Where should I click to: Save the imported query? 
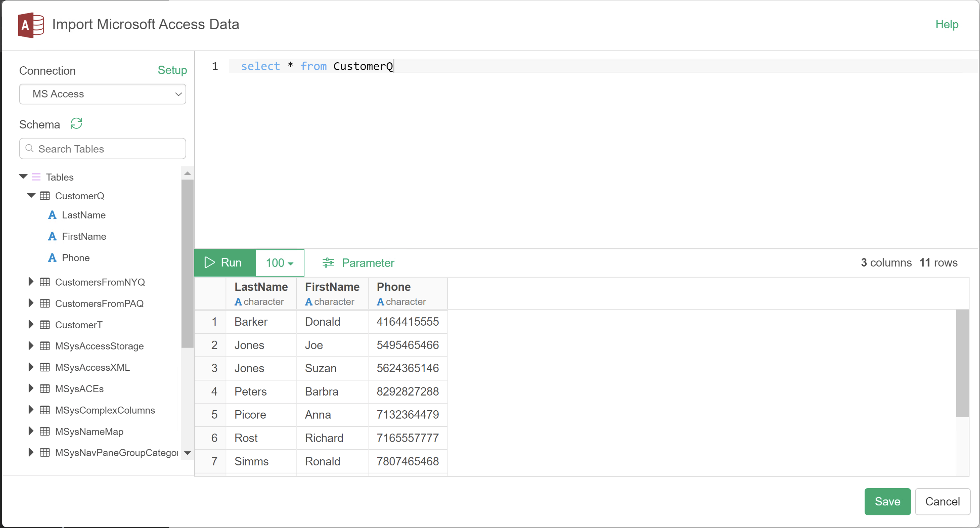887,501
